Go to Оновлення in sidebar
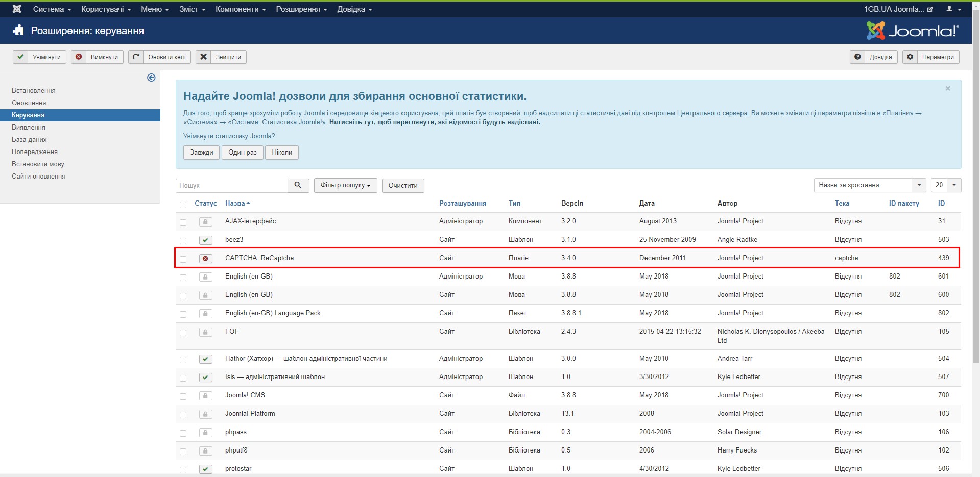Screen dimensions: 980x477 tap(29, 103)
